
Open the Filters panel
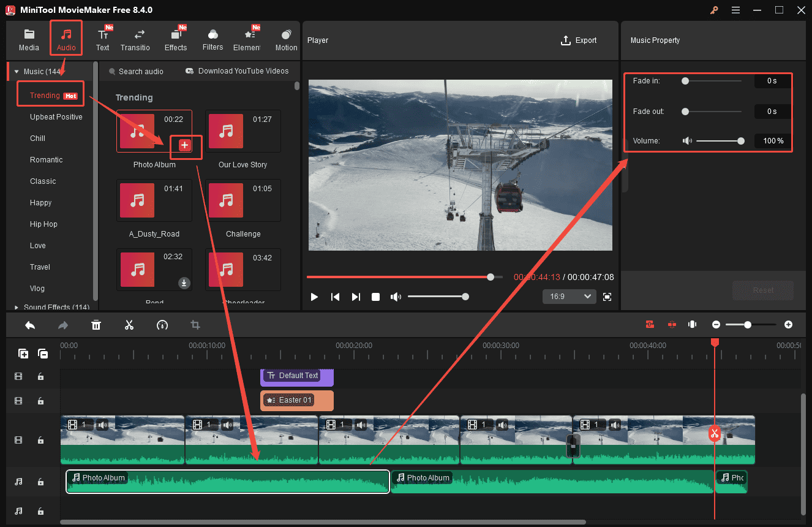click(x=212, y=38)
